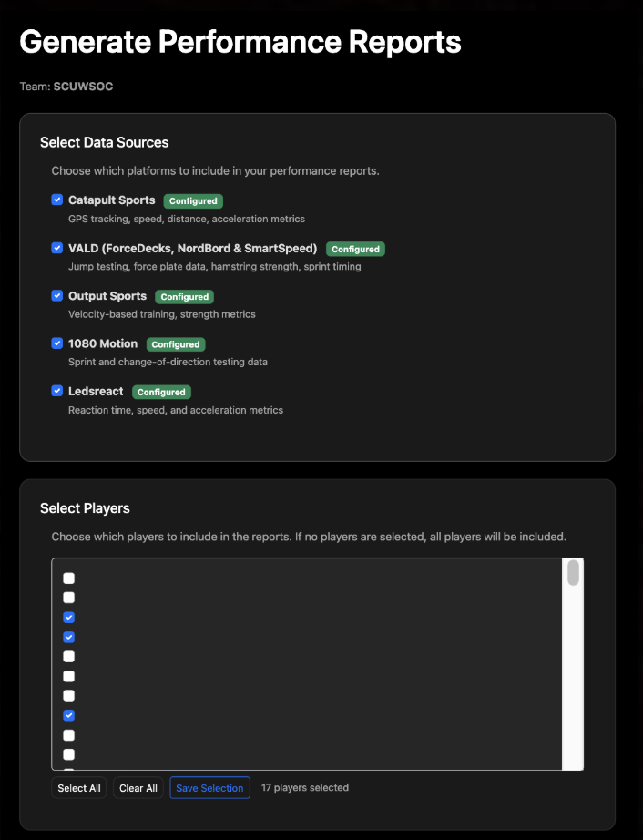The height and width of the screenshot is (840, 643).
Task: Uncheck the third player checkbox in the list
Action: pyautogui.click(x=68, y=618)
